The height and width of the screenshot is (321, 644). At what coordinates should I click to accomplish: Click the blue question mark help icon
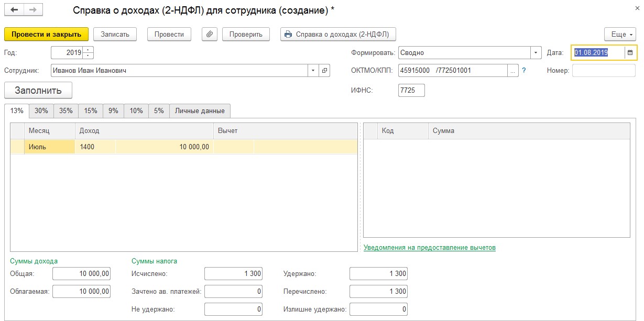523,71
